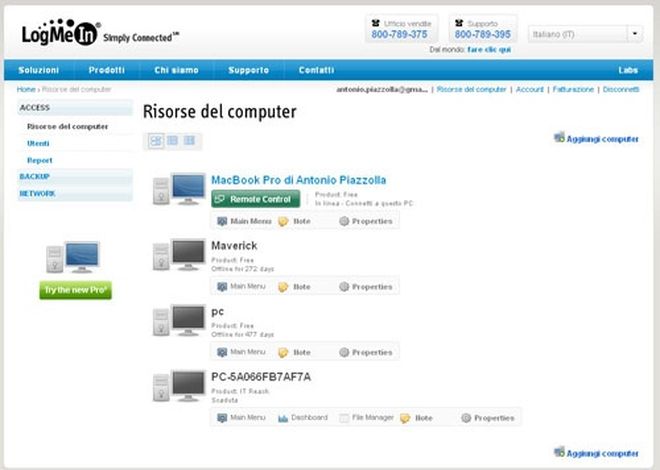Click the Maverick computer icon
This screenshot has height=470, width=660.
click(179, 255)
